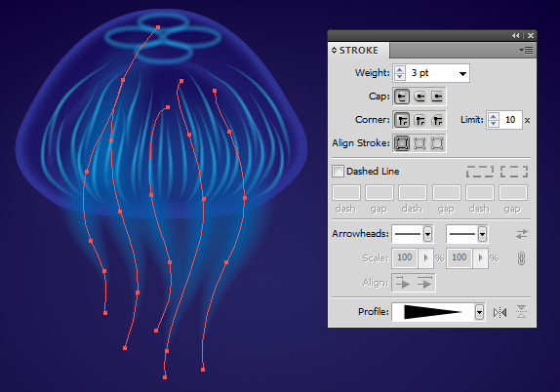Screen dimensions: 560x392
Task: Click the STROKE panel tab
Action: (359, 51)
